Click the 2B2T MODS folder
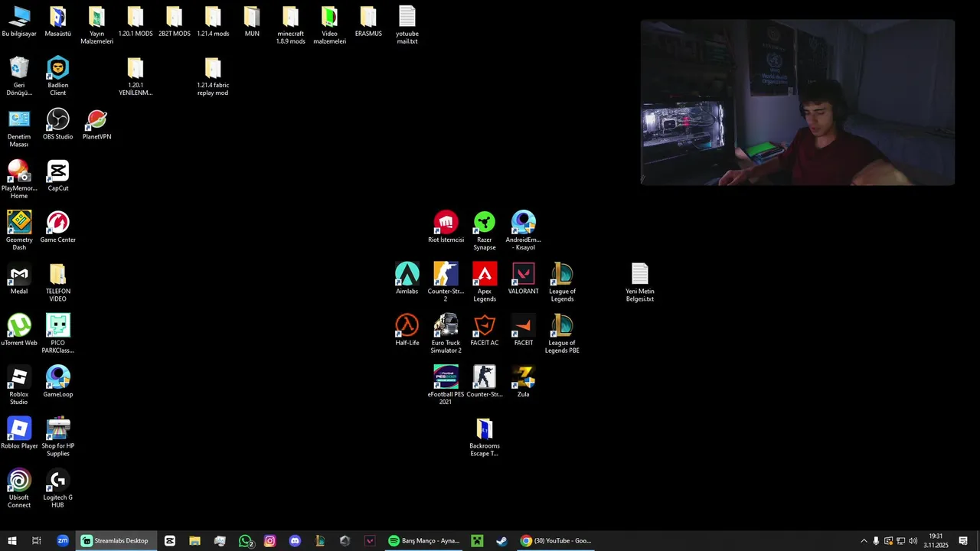Screen dimensions: 980x551 pyautogui.click(x=175, y=21)
